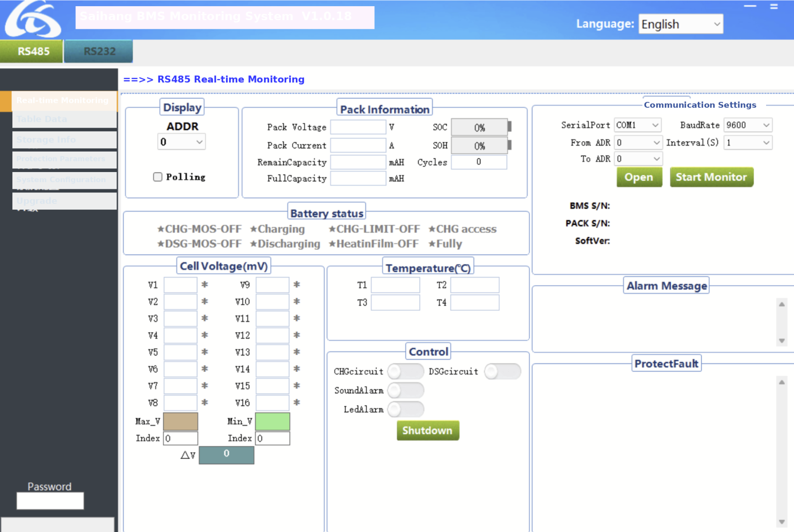Click the Min_V Index field
Screen dimensions: 794x532
[x=273, y=438]
